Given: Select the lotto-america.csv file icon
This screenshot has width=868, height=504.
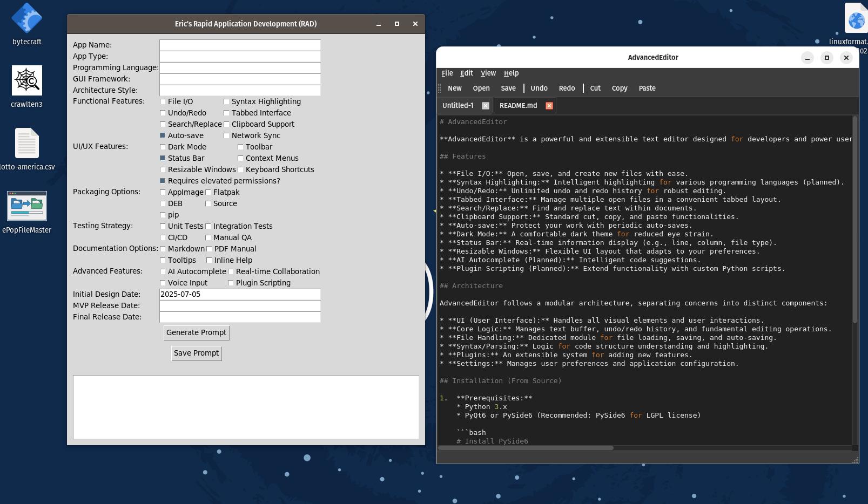Looking at the screenshot, I should coord(26,143).
